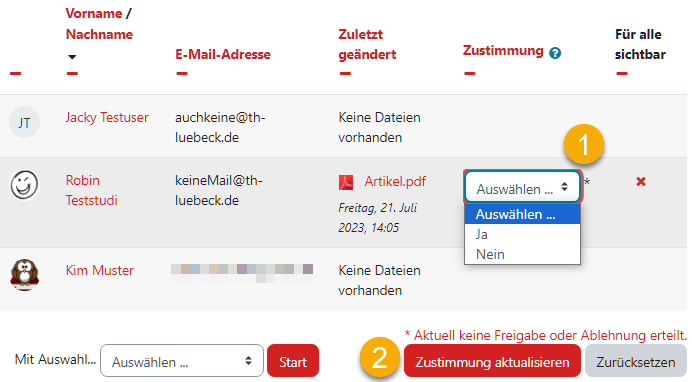Hide the Für alle sichtbar column using its dash
This screenshot has height=382, width=692.
(x=622, y=73)
